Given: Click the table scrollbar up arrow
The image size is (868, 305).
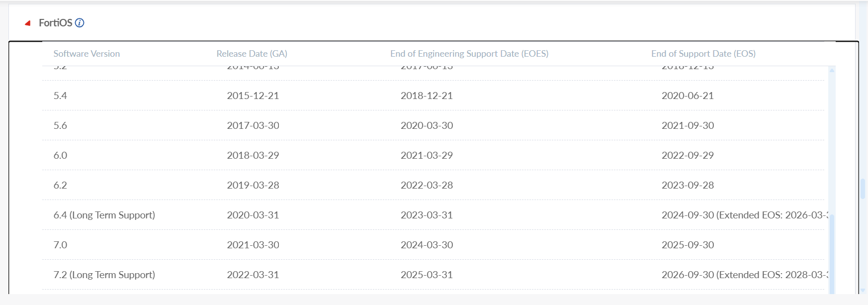Looking at the screenshot, I should (x=832, y=70).
